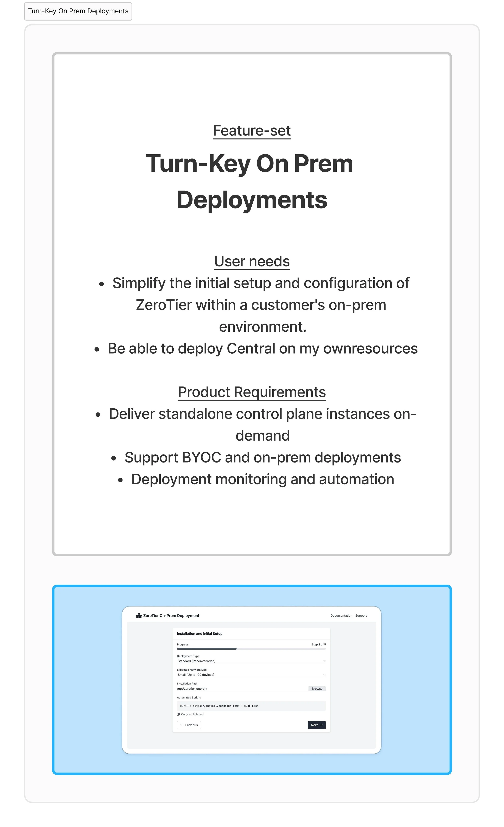This screenshot has height=827, width=504.
Task: Open the Documentation link
Action: tap(341, 616)
